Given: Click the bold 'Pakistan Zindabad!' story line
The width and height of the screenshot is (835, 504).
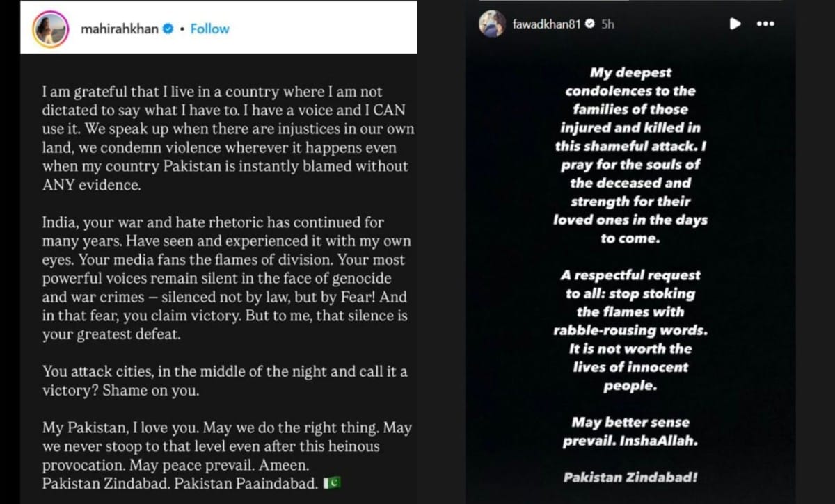Looking at the screenshot, I should coord(630,478).
